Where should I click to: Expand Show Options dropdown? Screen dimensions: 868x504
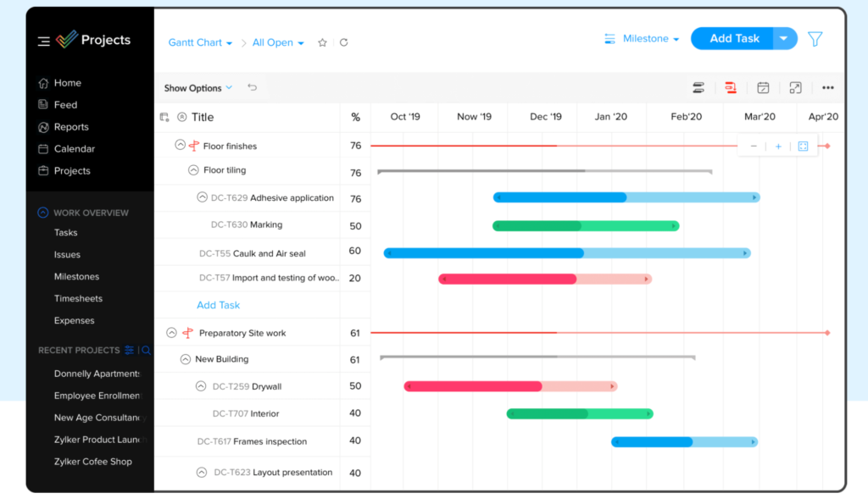[x=198, y=88]
